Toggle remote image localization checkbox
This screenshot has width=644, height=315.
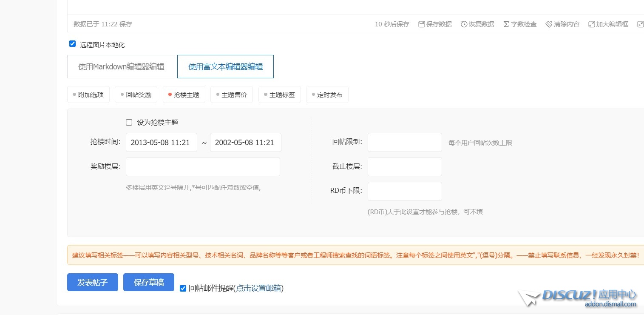pyautogui.click(x=73, y=44)
